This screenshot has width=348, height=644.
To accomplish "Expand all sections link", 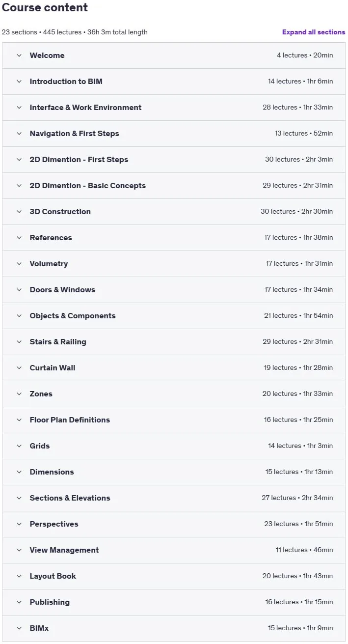I will pos(314,32).
